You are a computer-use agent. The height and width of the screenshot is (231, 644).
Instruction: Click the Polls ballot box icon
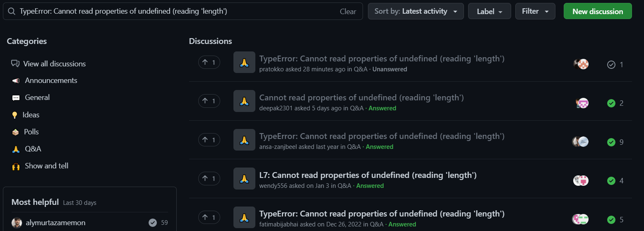point(15,132)
